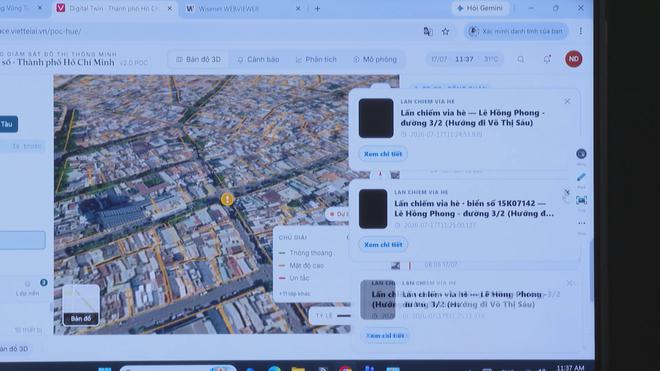660x371 pixels.
Task: Open Xem chi tiết for biển số 15K07142 alert
Action: (383, 245)
